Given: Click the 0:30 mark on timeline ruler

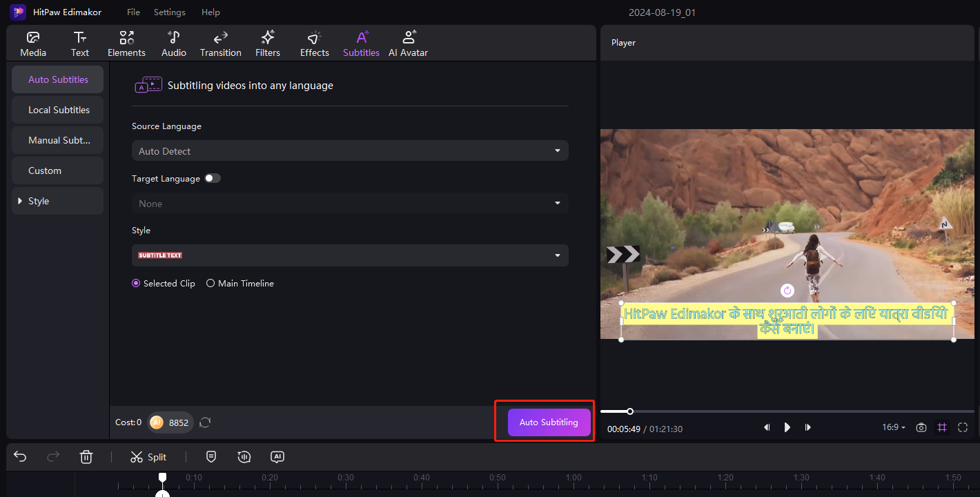Looking at the screenshot, I should 345,478.
